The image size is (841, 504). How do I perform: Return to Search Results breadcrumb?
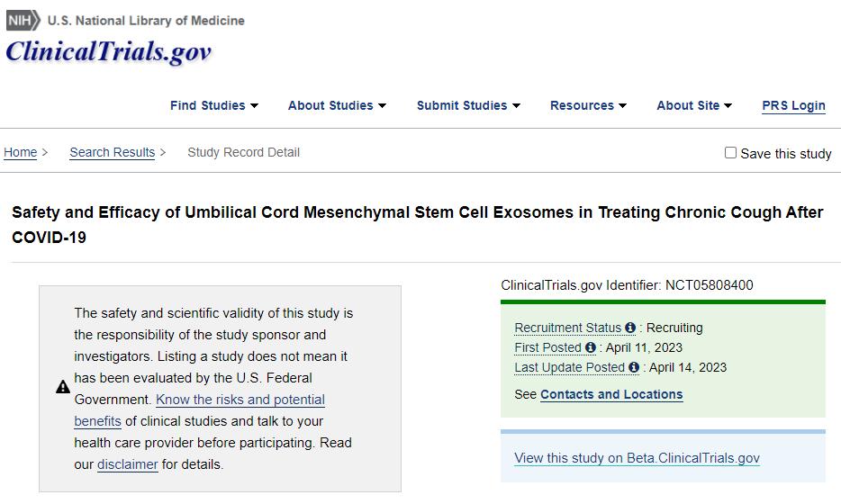pos(113,152)
